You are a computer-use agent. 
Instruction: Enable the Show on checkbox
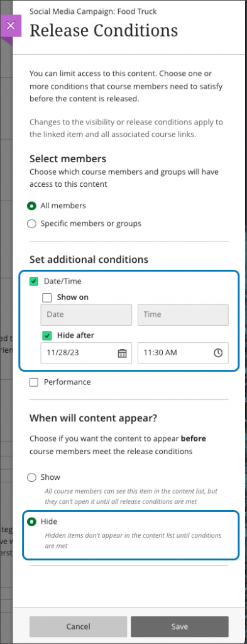point(47,297)
